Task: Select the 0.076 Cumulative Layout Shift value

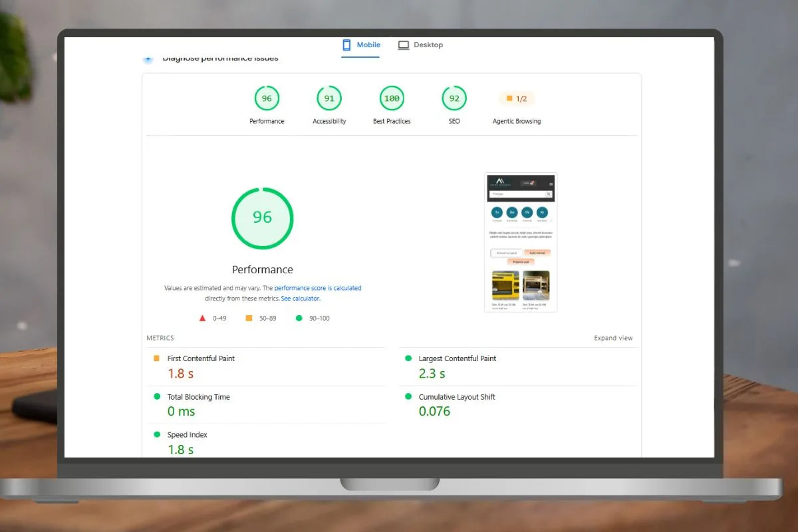Action: (x=435, y=412)
